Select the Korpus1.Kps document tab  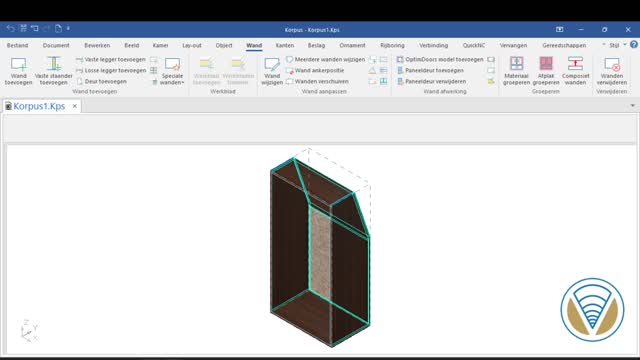(x=39, y=106)
